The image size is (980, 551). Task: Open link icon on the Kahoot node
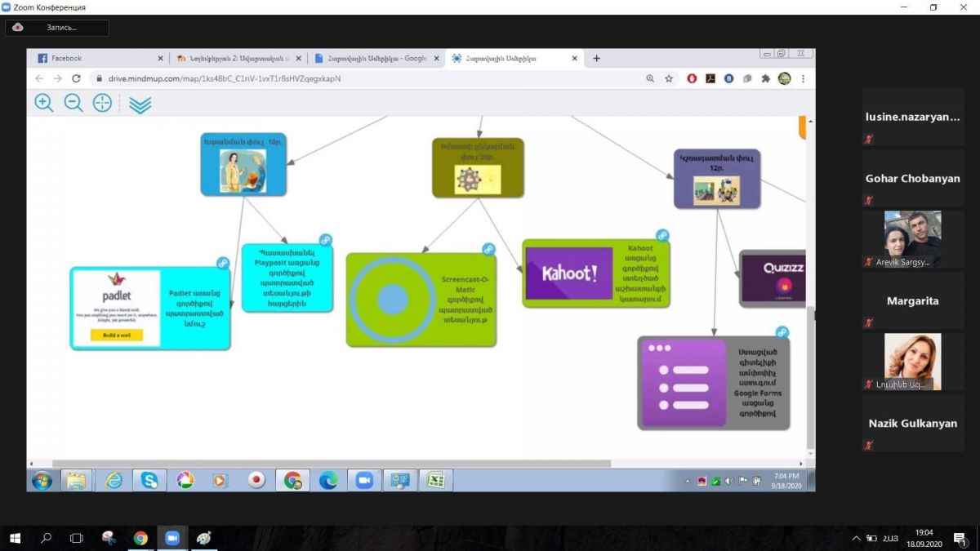coord(662,235)
